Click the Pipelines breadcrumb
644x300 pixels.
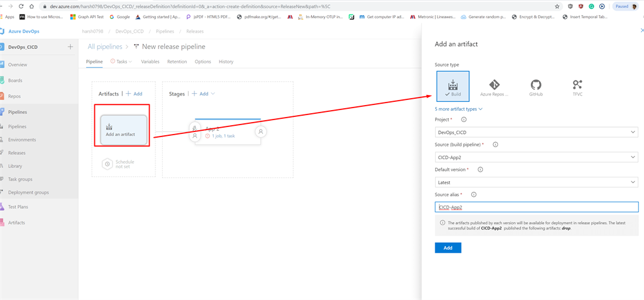[x=165, y=31]
